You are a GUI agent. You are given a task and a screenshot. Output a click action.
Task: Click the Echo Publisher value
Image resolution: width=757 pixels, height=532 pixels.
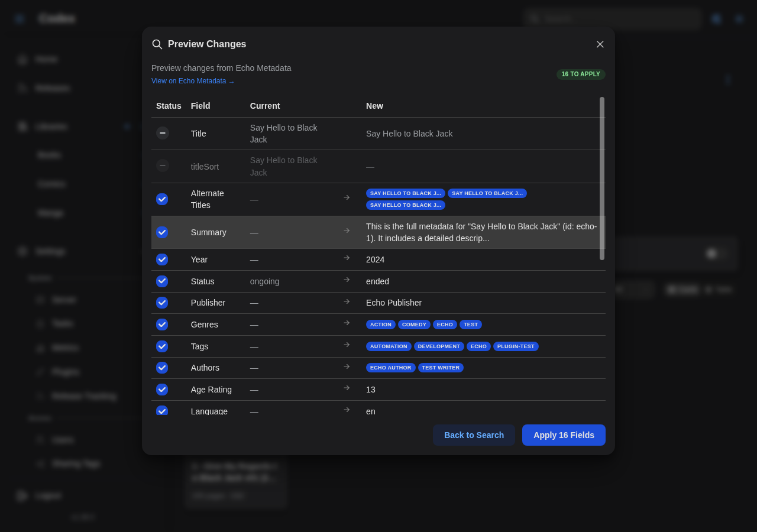(394, 303)
